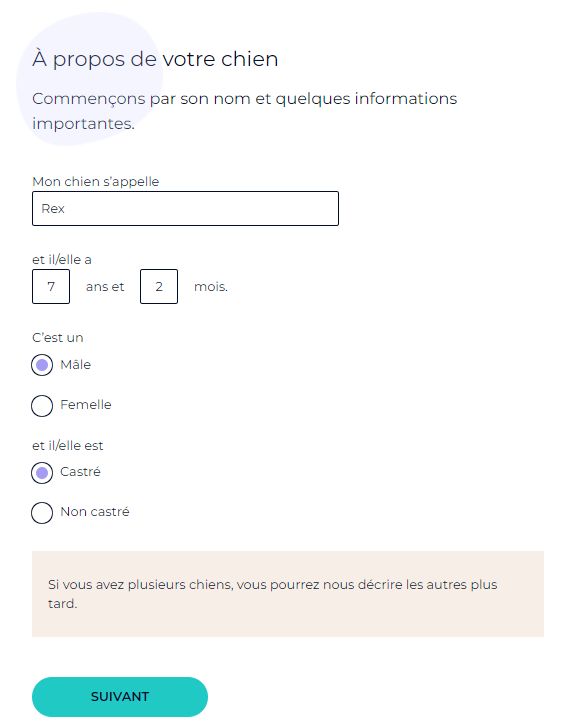
Task: Click the 'et il/elle a' label
Action: click(62, 260)
